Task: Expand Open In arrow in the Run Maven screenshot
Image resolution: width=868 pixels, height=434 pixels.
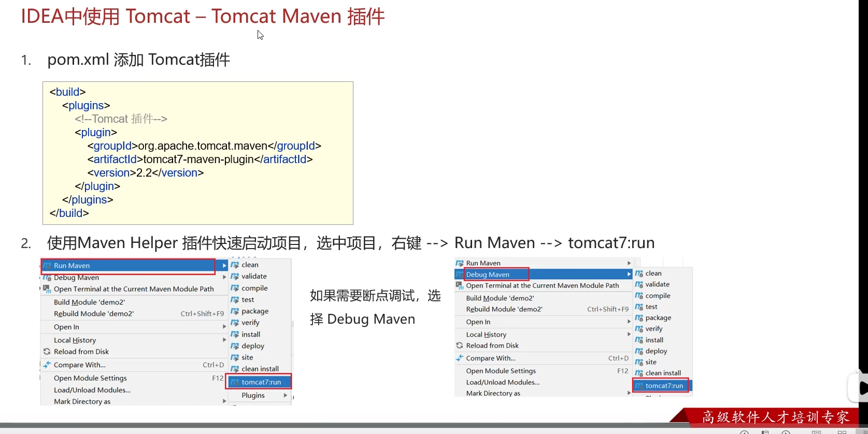Action: coord(224,327)
